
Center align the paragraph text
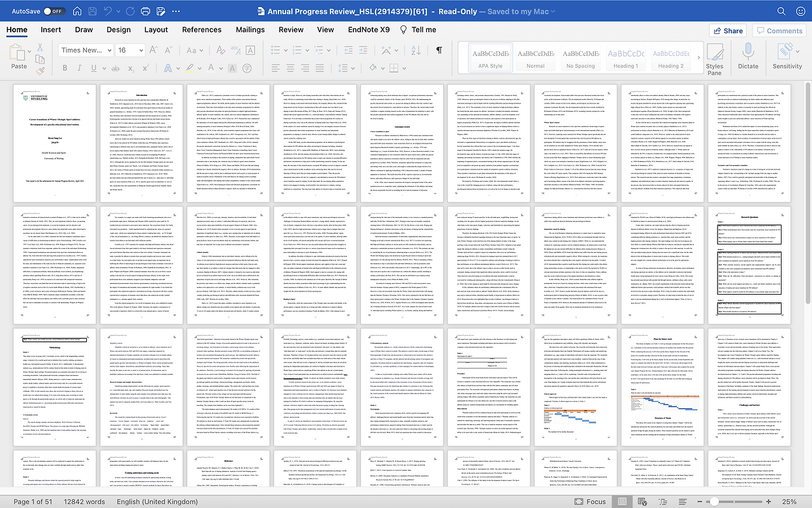(x=290, y=67)
